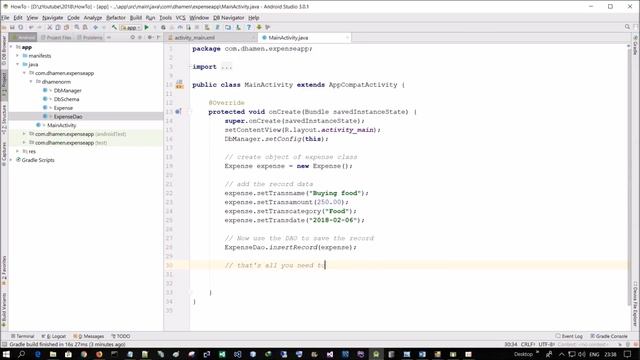Toggle the Captures side tool window
The height and width of the screenshot is (360, 640).
tap(4, 153)
